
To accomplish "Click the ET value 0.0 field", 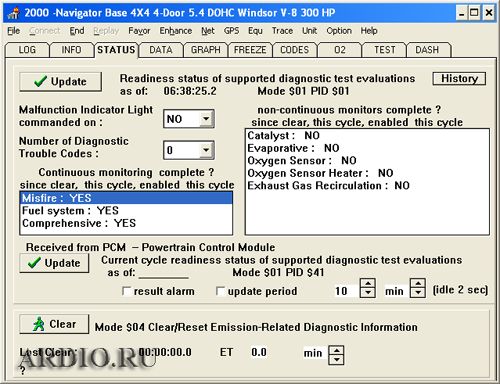I will [x=259, y=352].
